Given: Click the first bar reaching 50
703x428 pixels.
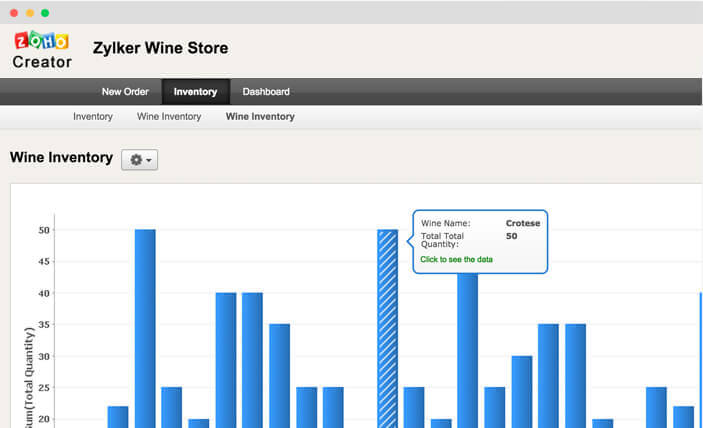Looking at the screenshot, I should [x=145, y=329].
